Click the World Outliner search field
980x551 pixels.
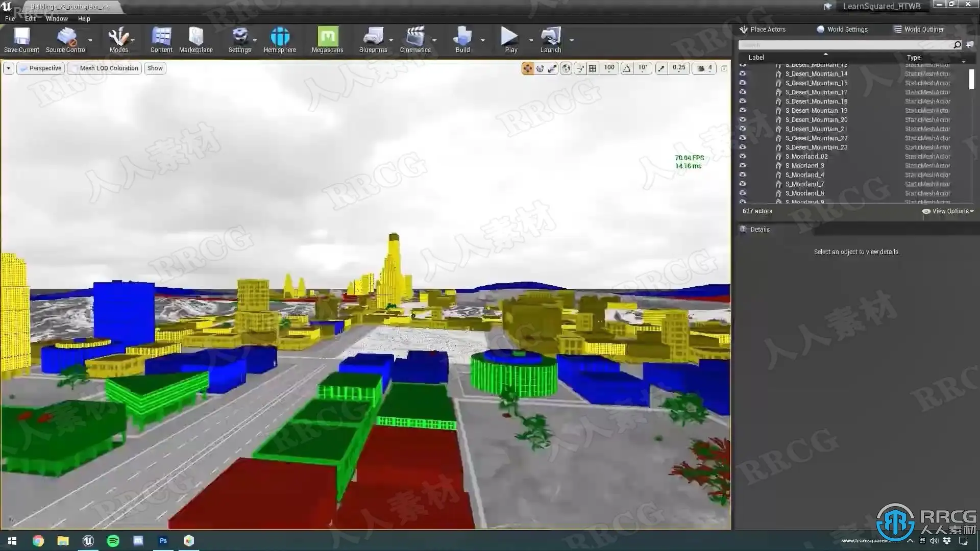click(x=845, y=45)
